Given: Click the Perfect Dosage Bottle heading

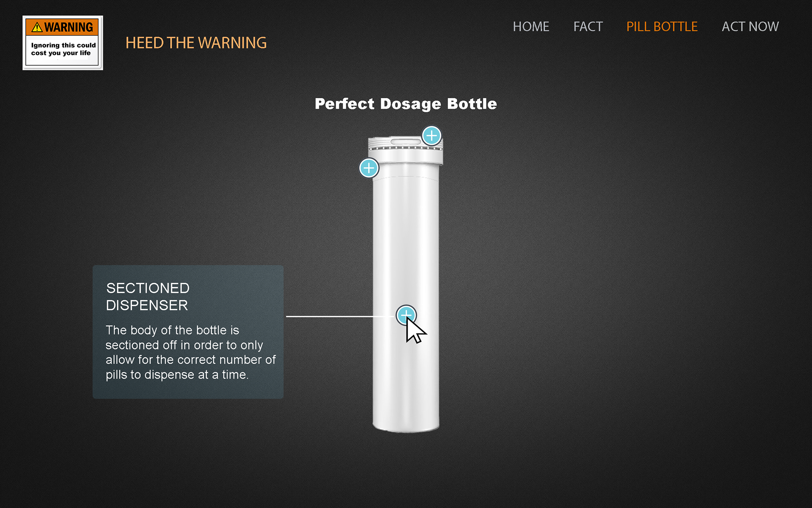Looking at the screenshot, I should 406,104.
